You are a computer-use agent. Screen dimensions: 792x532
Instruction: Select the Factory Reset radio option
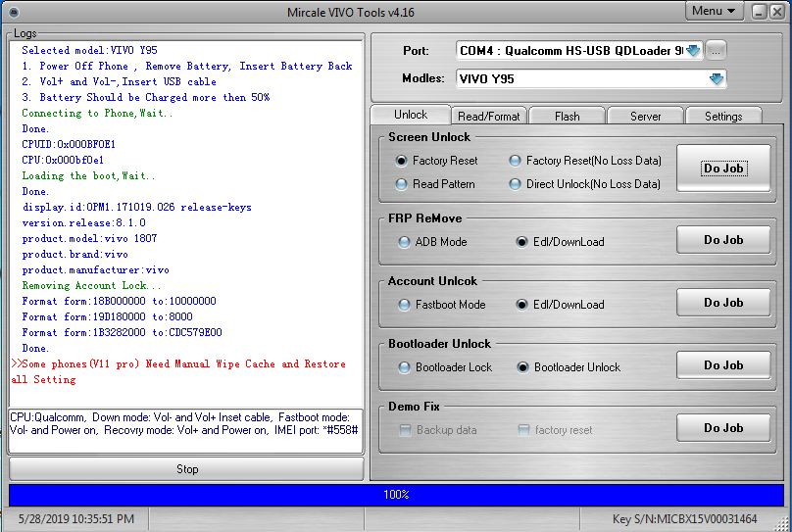tap(436, 161)
